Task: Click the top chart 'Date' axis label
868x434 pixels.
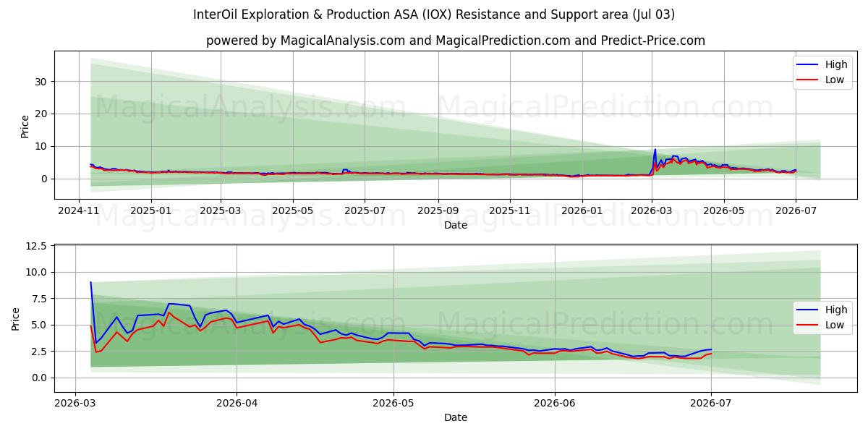Action: pos(456,225)
